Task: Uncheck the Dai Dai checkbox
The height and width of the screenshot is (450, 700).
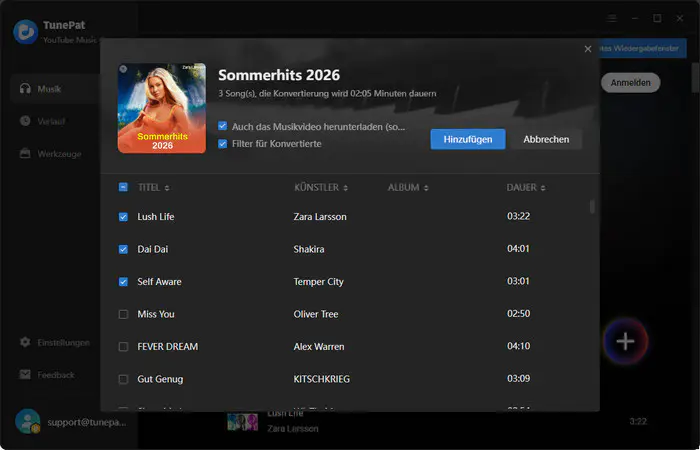Action: (123, 249)
